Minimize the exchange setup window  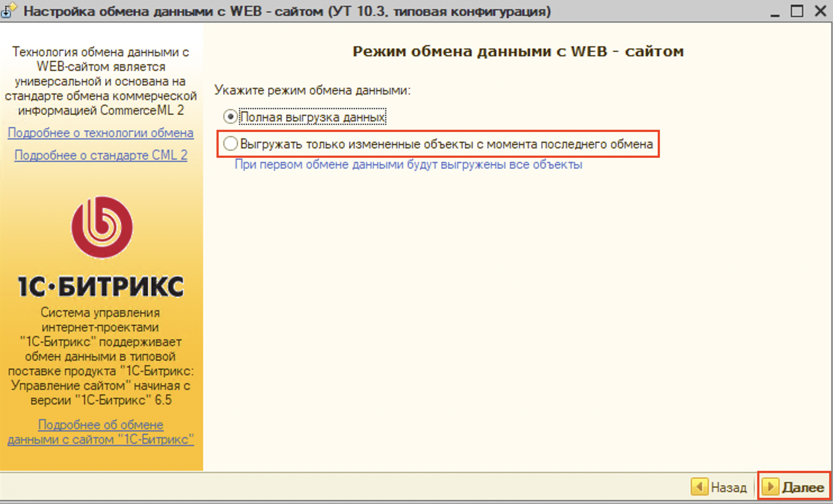click(x=775, y=12)
